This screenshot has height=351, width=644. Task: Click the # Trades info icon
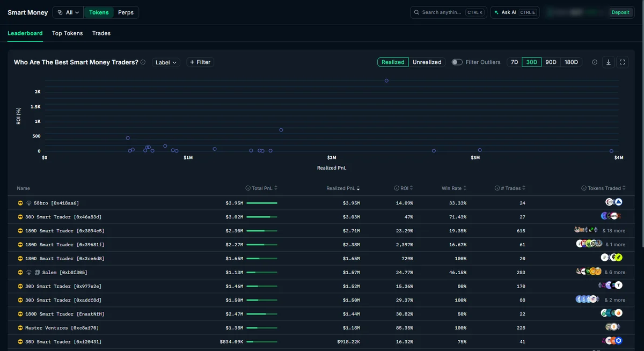(x=497, y=188)
